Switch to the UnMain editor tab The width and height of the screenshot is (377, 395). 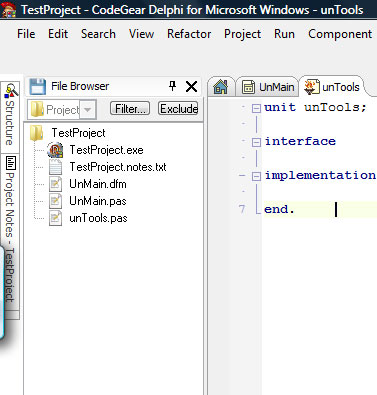pos(268,87)
